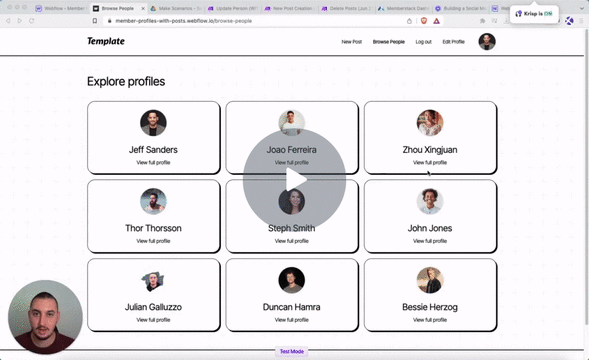
Task: Click Julian Galluzzo's profile photo
Action: point(153,280)
